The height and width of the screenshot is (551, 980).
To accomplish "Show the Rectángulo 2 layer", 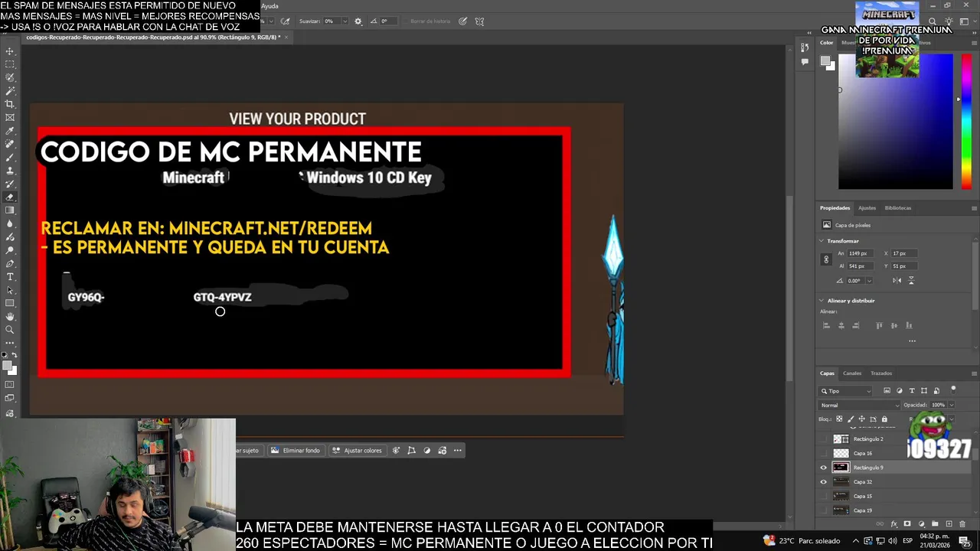I will tap(824, 439).
